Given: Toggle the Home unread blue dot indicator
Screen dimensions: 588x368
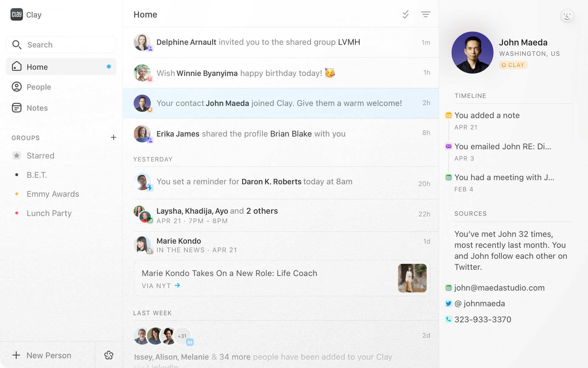Looking at the screenshot, I should [108, 67].
